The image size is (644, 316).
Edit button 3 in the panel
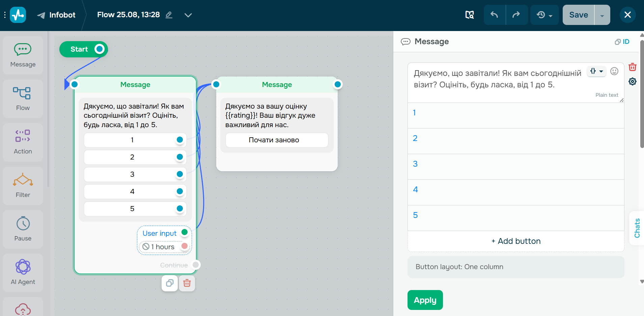[x=516, y=167]
